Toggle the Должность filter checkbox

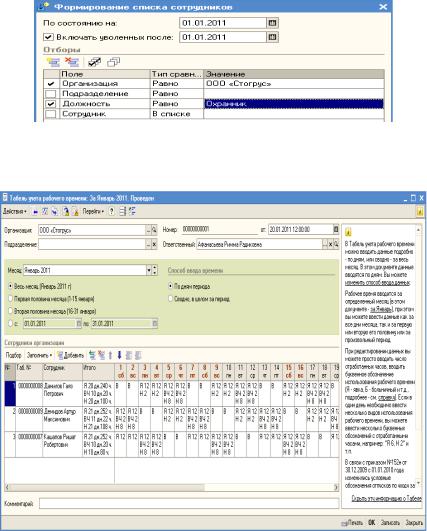click(51, 104)
